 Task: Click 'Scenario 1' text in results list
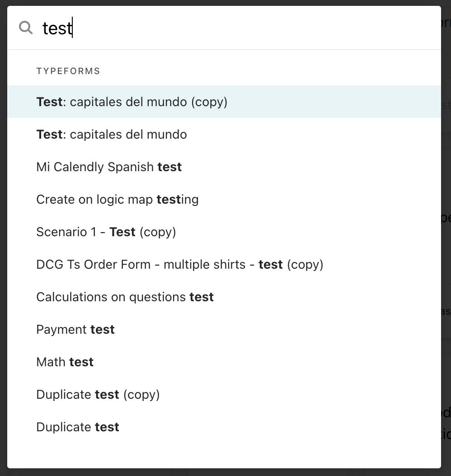pos(66,232)
